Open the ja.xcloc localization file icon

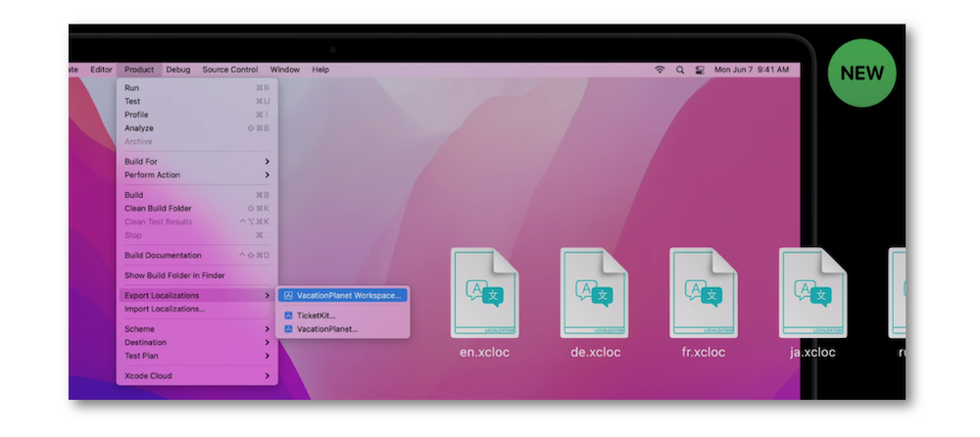pyautogui.click(x=812, y=293)
